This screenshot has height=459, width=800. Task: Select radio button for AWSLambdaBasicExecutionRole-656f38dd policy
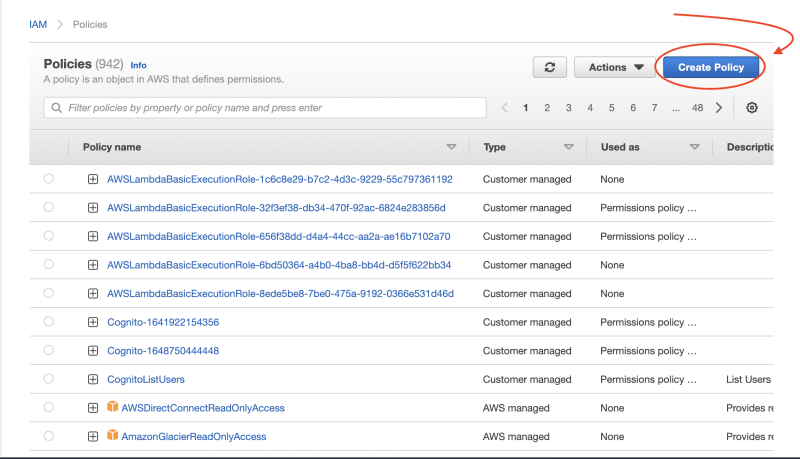coord(48,236)
